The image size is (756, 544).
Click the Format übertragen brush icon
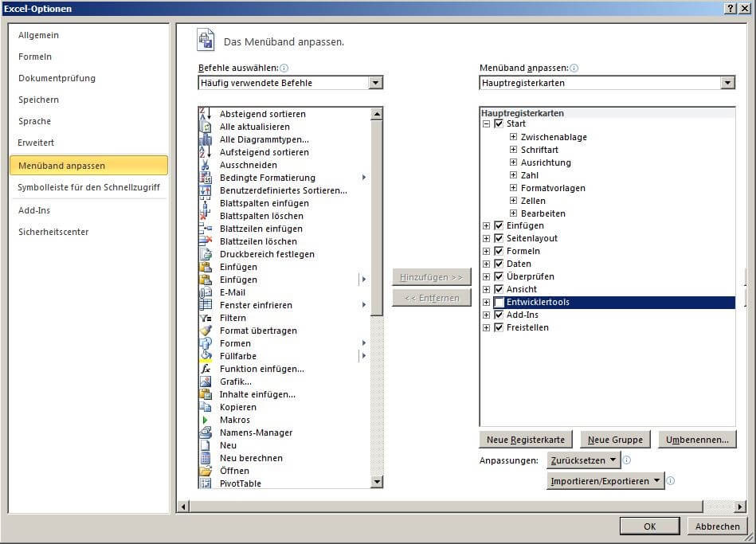pos(206,331)
